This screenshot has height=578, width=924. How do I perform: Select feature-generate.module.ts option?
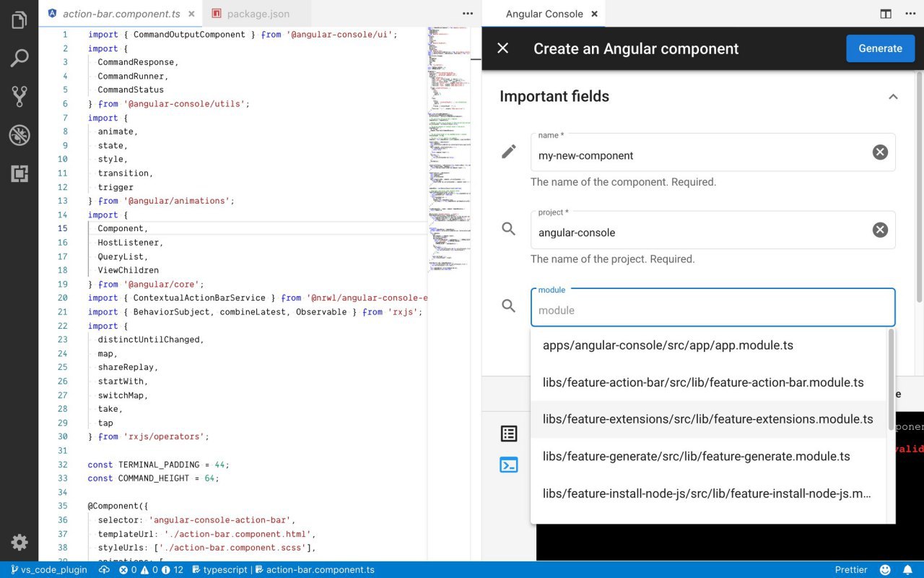point(708,457)
